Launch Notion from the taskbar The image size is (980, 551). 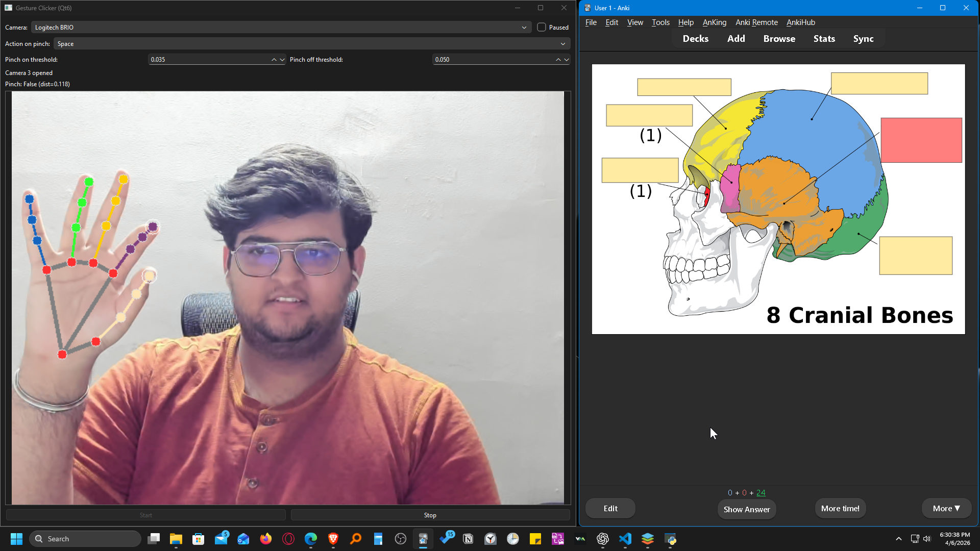tap(468, 538)
